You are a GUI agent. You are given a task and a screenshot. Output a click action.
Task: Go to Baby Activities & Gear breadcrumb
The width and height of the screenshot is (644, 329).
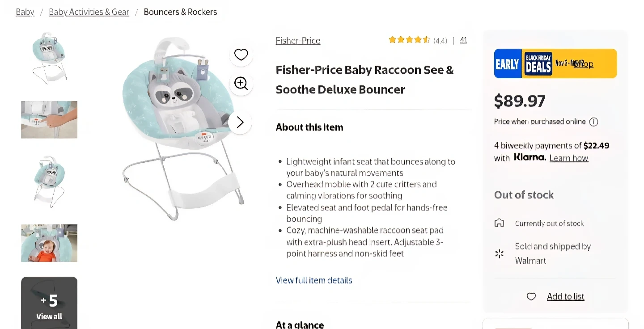tap(89, 12)
